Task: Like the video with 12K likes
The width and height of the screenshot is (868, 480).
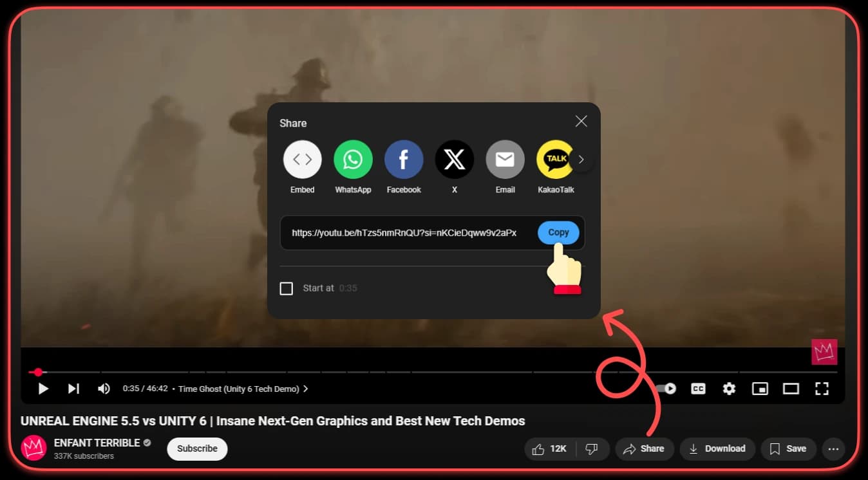Action: click(549, 449)
